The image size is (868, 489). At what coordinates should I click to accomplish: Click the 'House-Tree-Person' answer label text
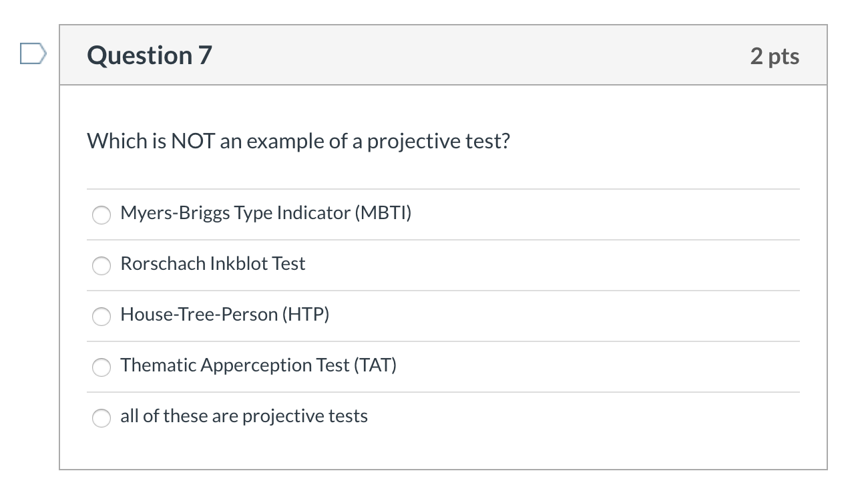point(224,315)
